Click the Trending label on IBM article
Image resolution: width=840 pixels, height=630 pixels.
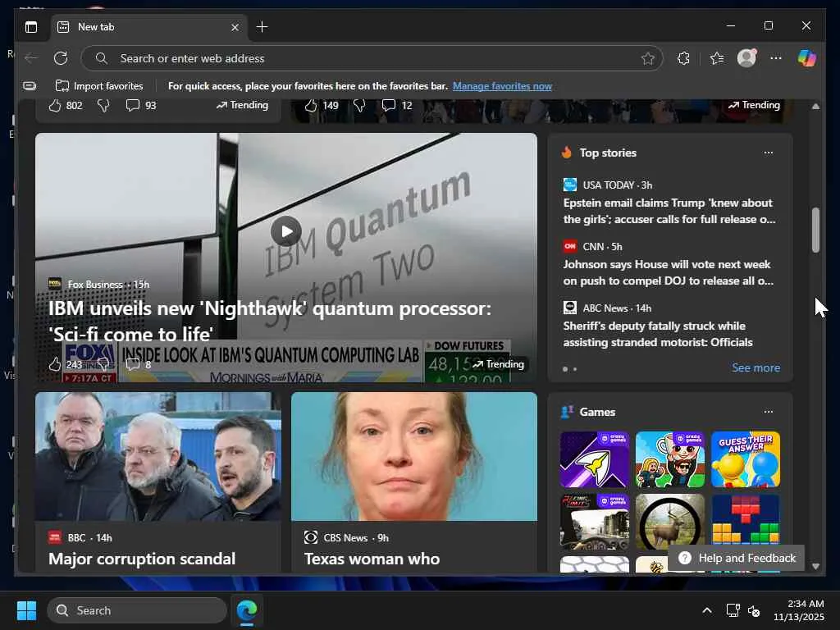[498, 364]
